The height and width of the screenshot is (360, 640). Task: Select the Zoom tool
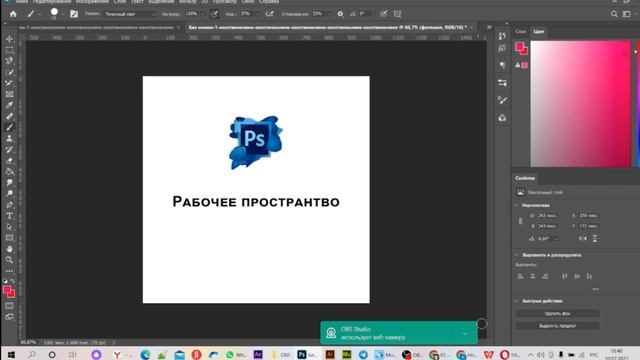[9, 260]
